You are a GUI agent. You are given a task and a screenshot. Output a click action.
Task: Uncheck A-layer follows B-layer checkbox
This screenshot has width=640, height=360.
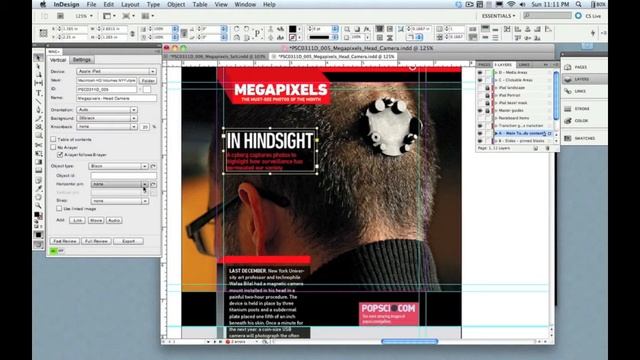pyautogui.click(x=60, y=155)
